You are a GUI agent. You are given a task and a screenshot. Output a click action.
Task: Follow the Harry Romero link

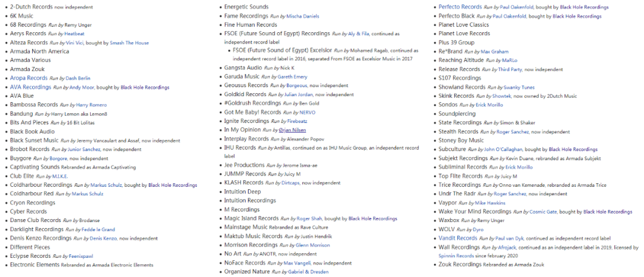[x=91, y=105]
